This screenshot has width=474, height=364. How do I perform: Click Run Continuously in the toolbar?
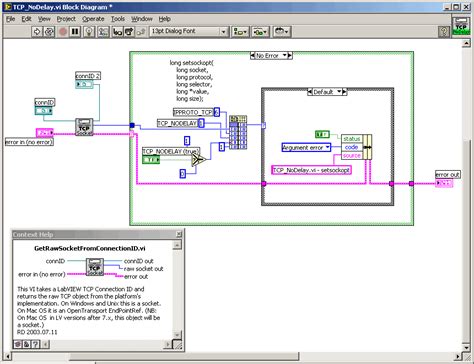(49, 32)
